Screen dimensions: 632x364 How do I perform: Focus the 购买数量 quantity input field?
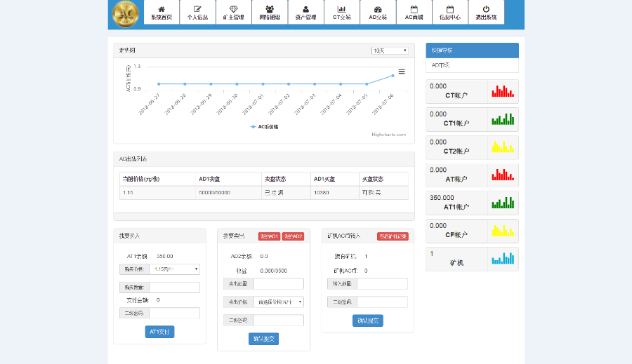click(x=175, y=288)
